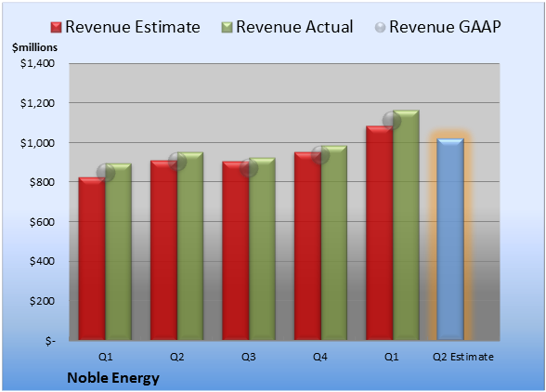This screenshot has width=546, height=392.
Task: Click the Q2 Revenue GAAP sphere marker
Action: point(177,162)
